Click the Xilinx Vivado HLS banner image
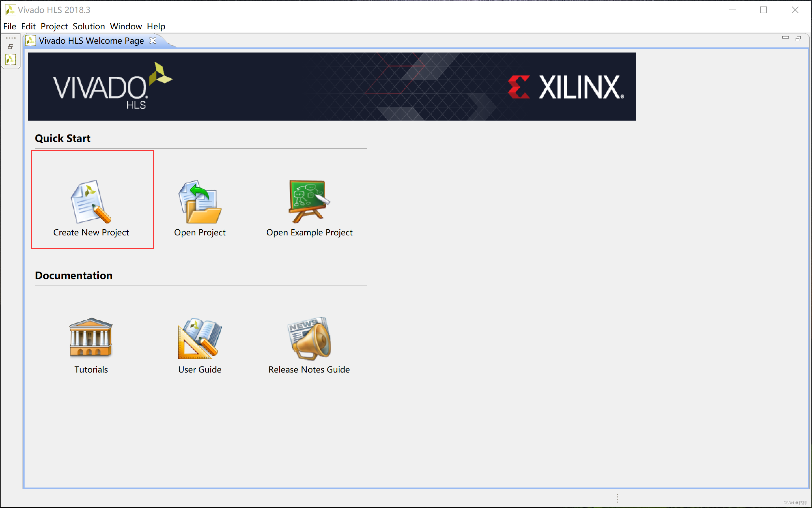812x508 pixels. point(331,87)
